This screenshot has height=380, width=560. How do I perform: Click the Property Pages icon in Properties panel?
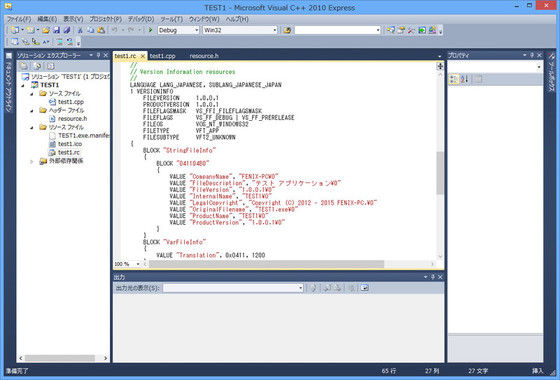coord(478,79)
